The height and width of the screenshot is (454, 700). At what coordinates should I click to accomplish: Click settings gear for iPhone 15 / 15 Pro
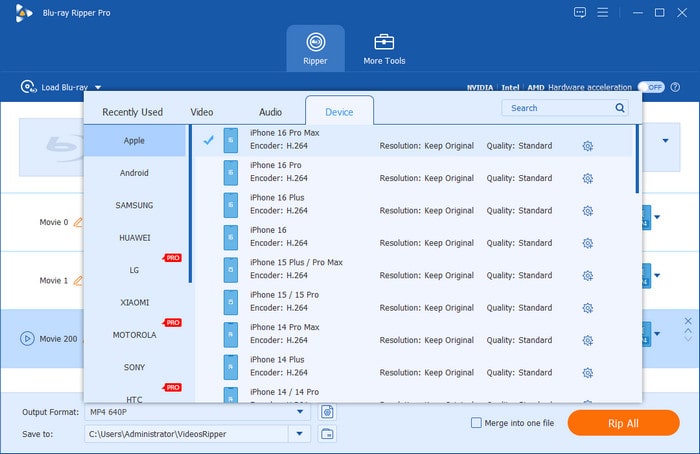tap(587, 308)
